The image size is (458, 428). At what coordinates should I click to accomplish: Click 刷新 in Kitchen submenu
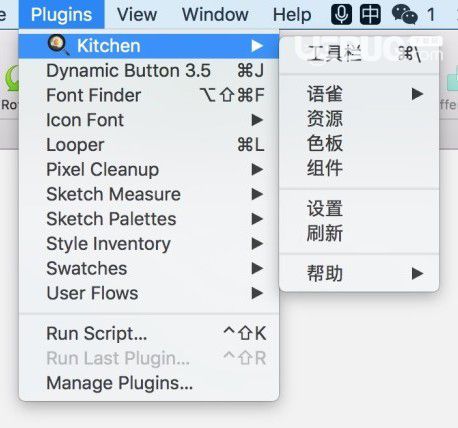click(359, 233)
